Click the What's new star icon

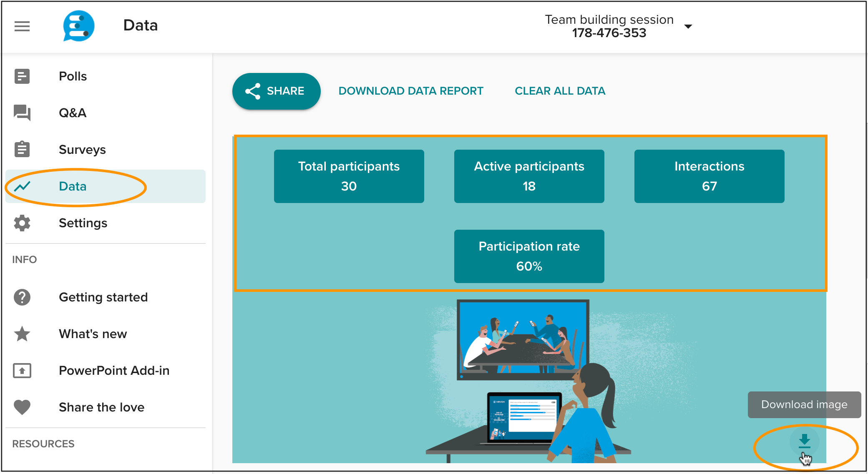click(x=22, y=334)
